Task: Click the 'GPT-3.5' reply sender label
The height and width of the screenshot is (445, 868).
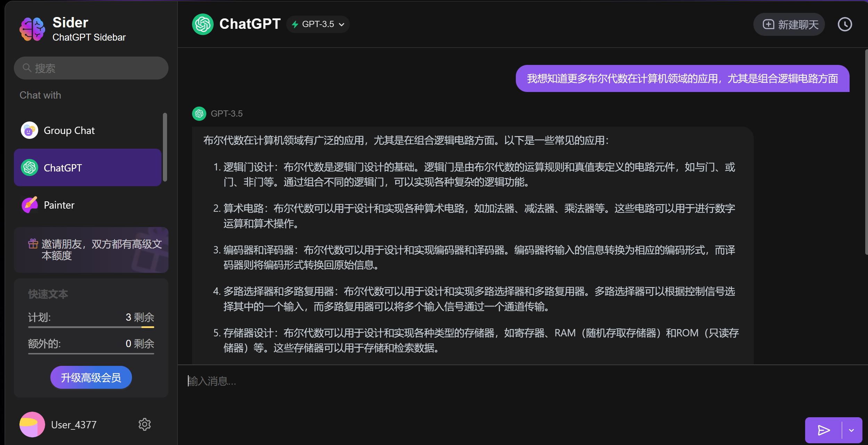Action: pyautogui.click(x=226, y=114)
